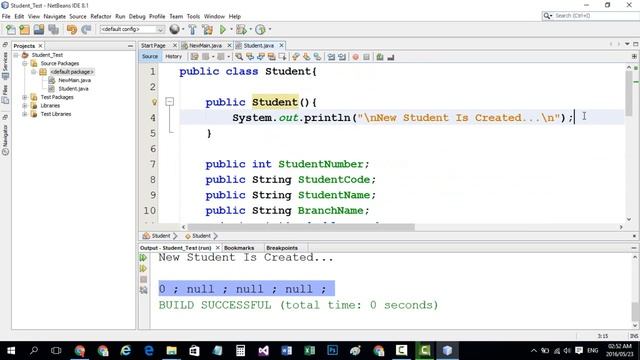
Task: Select the Source editor view button
Action: (x=150, y=57)
